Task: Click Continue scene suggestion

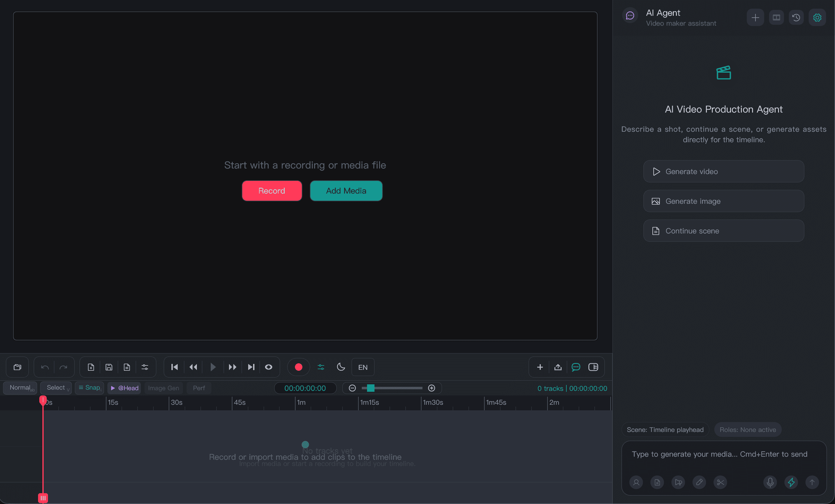Action: pyautogui.click(x=724, y=231)
